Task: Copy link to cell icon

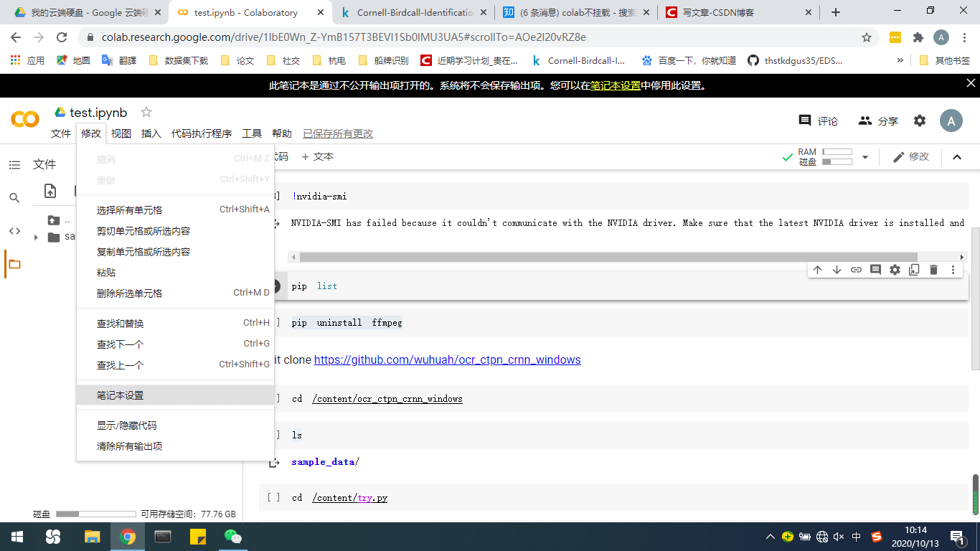Action: pos(856,270)
